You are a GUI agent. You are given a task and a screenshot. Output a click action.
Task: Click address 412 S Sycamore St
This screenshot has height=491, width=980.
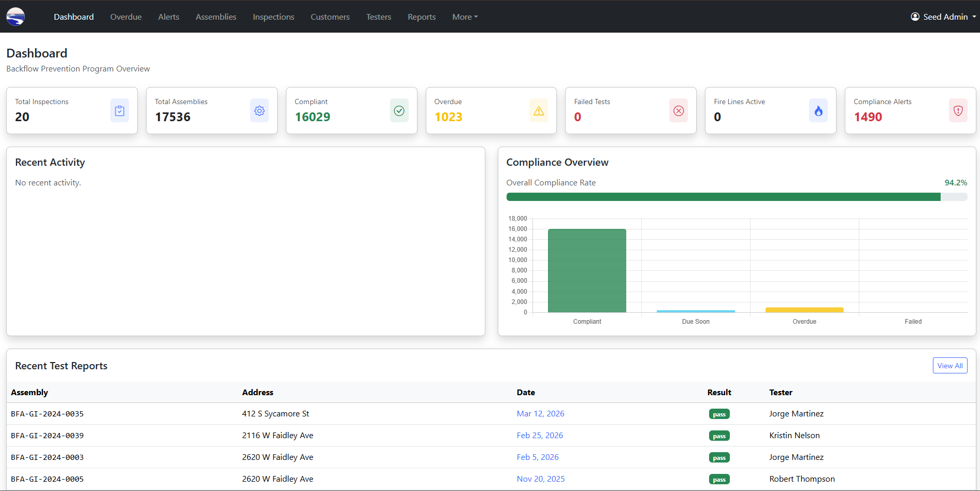(276, 413)
